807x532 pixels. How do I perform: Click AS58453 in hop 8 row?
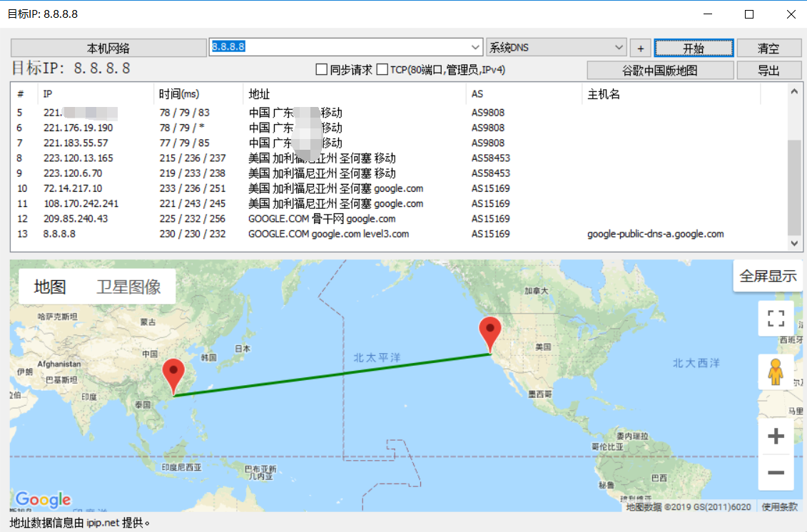[490, 158]
